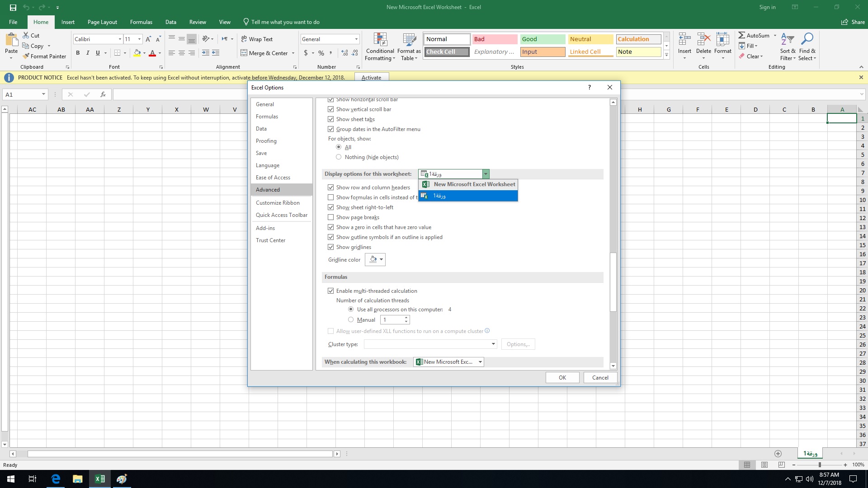Screen dimensions: 868x488
Task: Click the Insert Function fx icon
Action: [103, 94]
